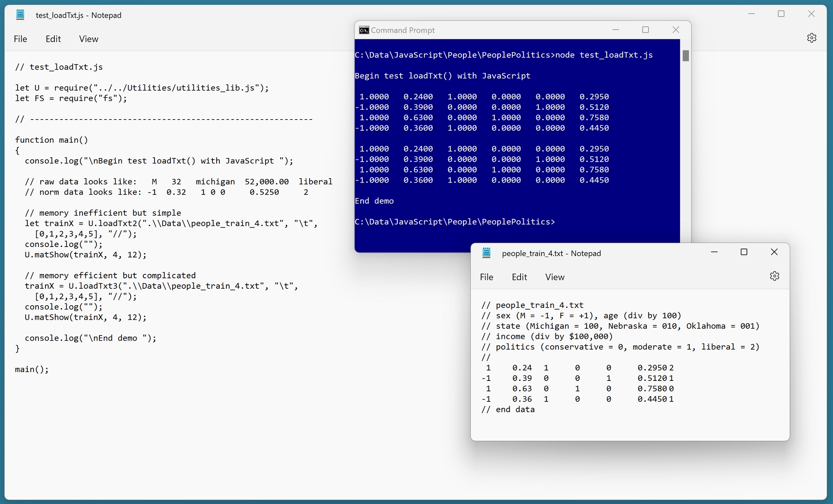Viewport: 833px width, 504px height.
Task: Open File menu in test_loadTxt.js Notepad
Action: click(21, 39)
